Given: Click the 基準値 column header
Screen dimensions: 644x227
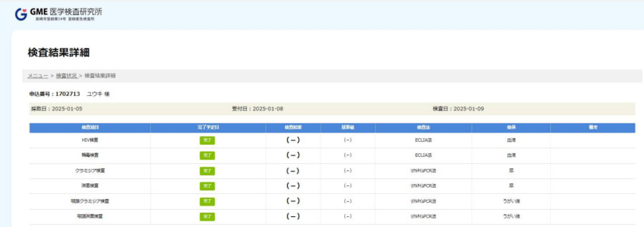Looking at the screenshot, I should [348, 127].
